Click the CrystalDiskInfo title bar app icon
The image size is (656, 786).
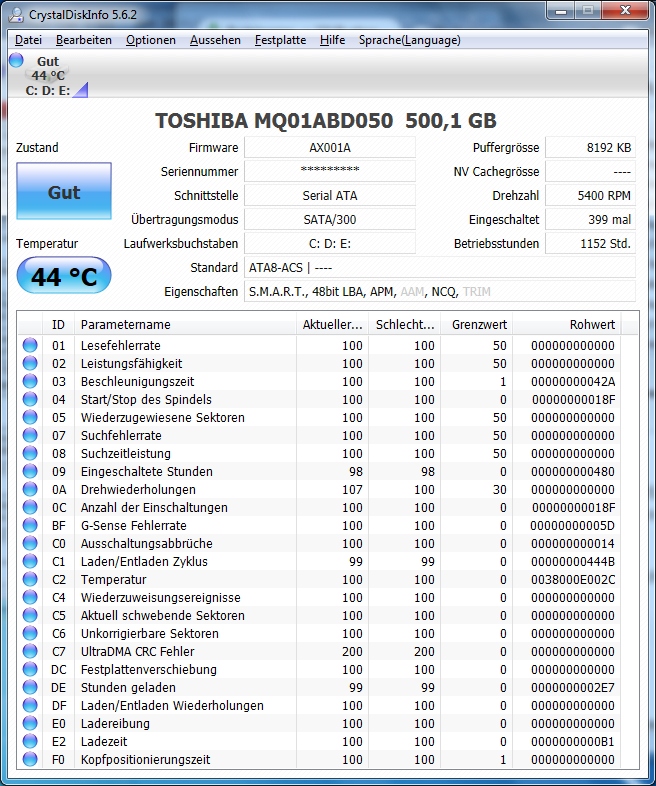(16, 15)
